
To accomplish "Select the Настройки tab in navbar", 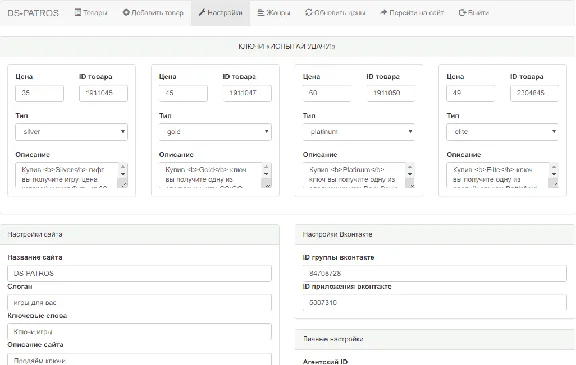I will point(220,13).
